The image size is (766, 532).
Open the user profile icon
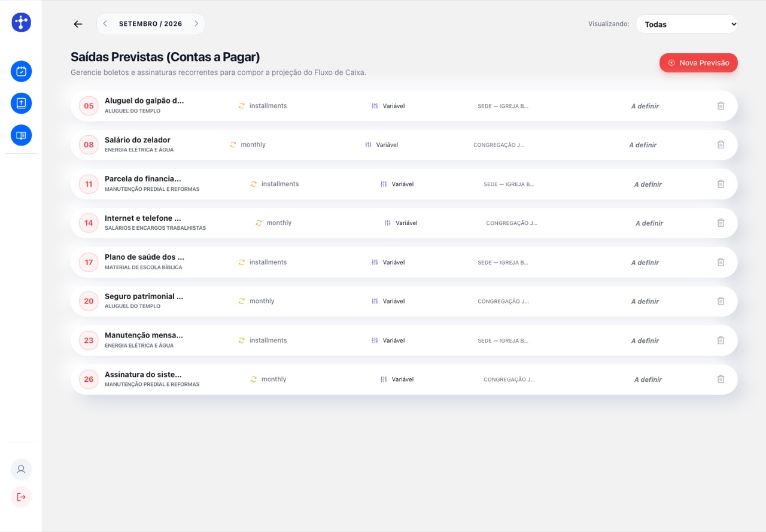point(21,469)
